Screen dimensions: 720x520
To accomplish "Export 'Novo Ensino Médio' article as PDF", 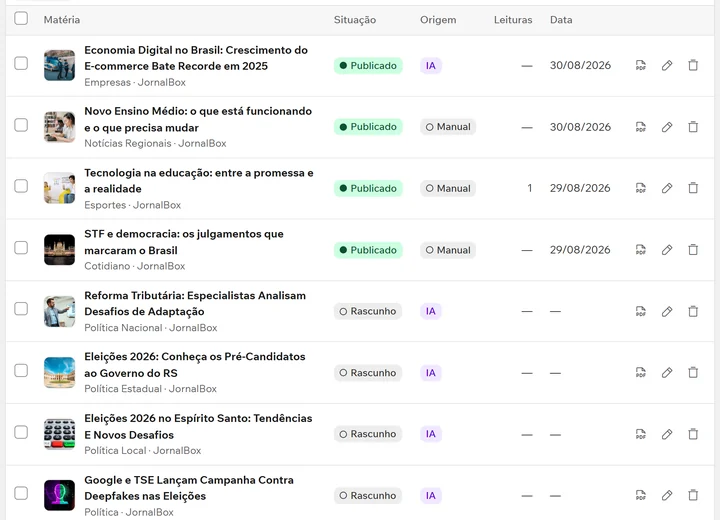I will (x=641, y=127).
